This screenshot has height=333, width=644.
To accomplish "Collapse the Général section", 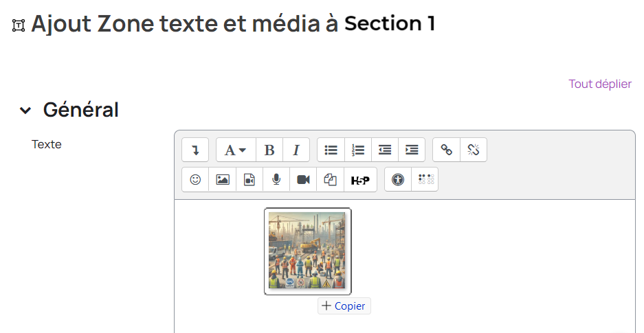I will pos(25,110).
